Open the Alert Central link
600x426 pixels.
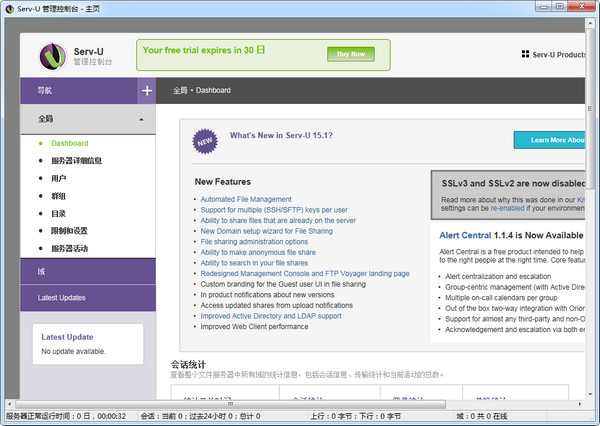pyautogui.click(x=465, y=235)
